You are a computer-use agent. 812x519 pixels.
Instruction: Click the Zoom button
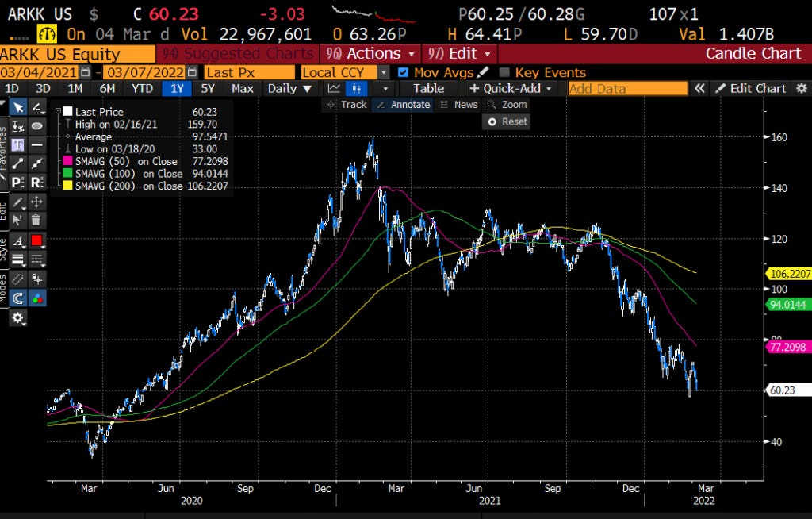[x=507, y=105]
